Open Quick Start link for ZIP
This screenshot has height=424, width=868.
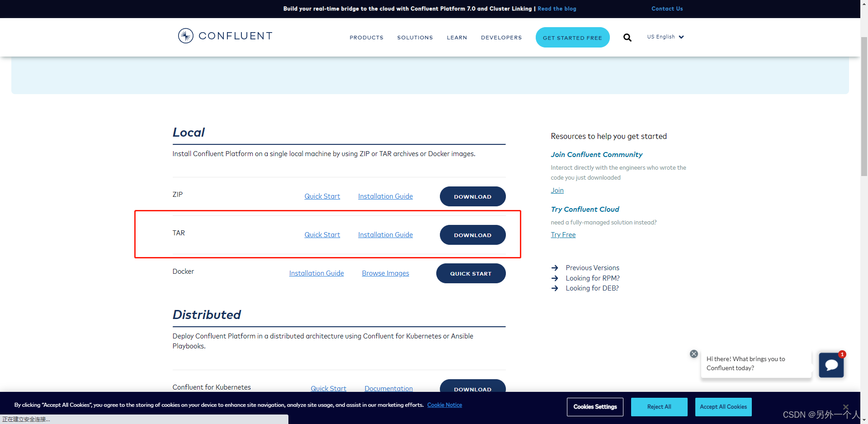pos(322,196)
